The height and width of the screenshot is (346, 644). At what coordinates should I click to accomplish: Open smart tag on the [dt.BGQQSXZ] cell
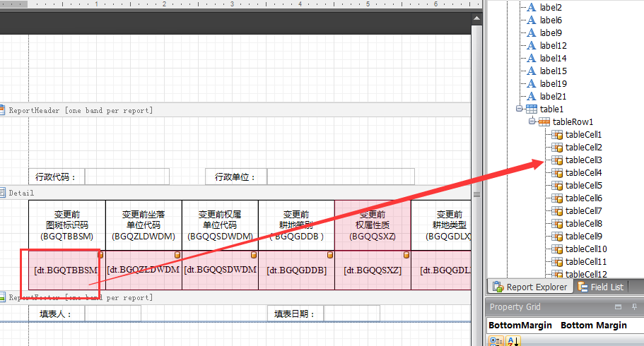tap(406, 255)
